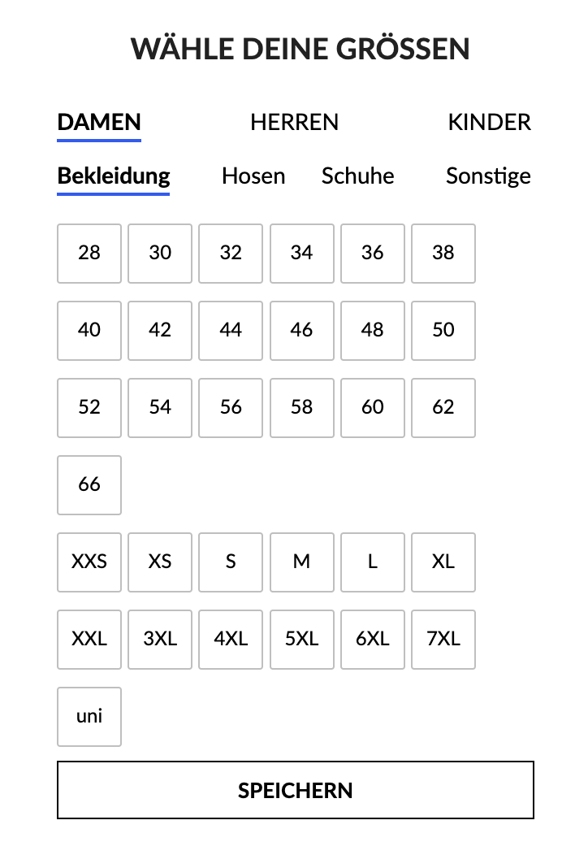
Task: Save sizes with SPEICHERN button
Action: point(296,790)
